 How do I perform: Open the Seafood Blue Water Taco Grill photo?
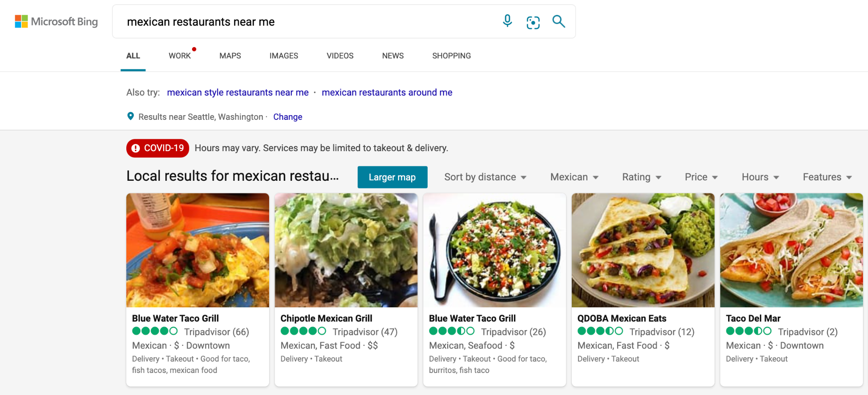click(x=495, y=250)
